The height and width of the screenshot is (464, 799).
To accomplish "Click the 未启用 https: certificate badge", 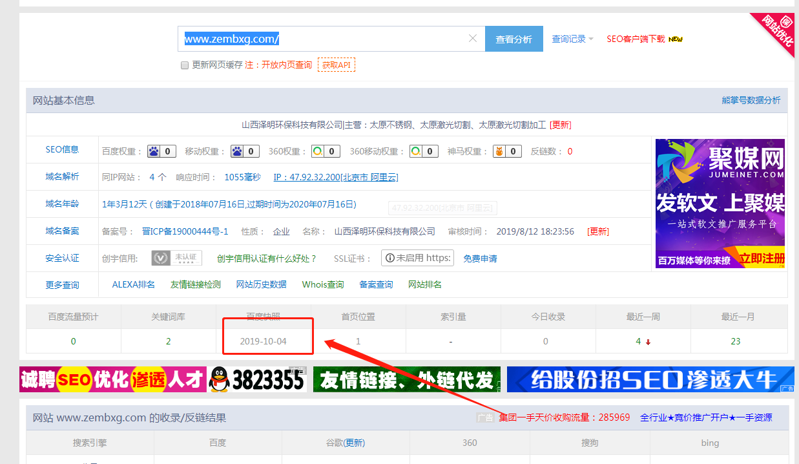I will tap(417, 258).
